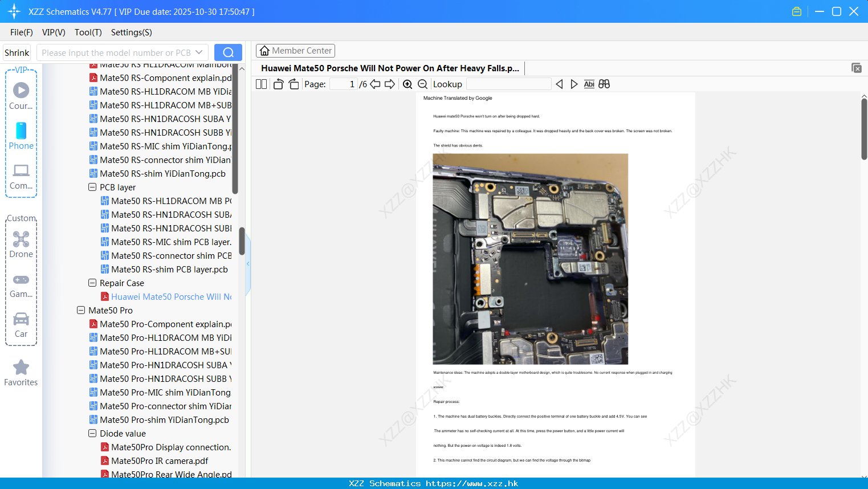Open model number dropdown arrow
This screenshot has width=868, height=489.
[x=199, y=52]
